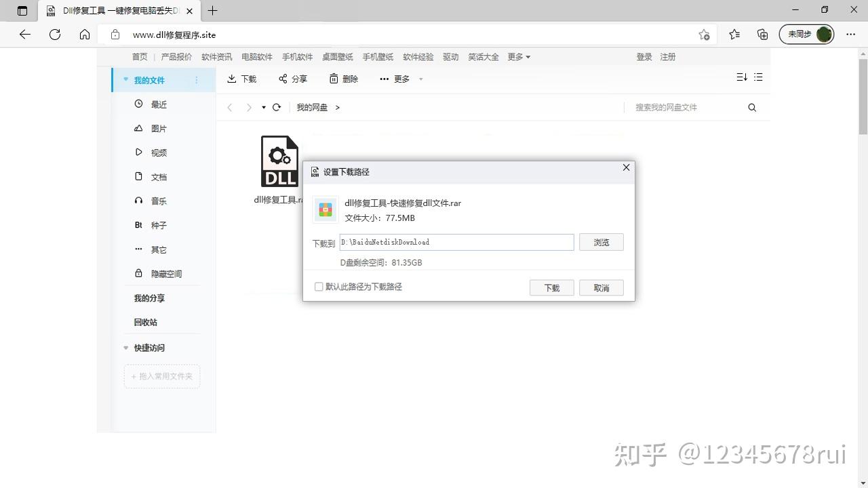868x488 pixels.
Task: Open the tab actions icon at top left
Action: click(22, 11)
